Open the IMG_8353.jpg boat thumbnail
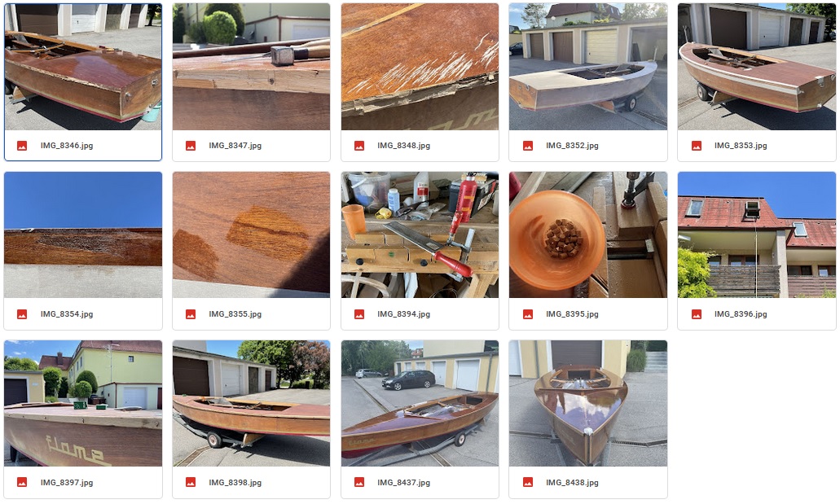The width and height of the screenshot is (840, 504). 756,67
